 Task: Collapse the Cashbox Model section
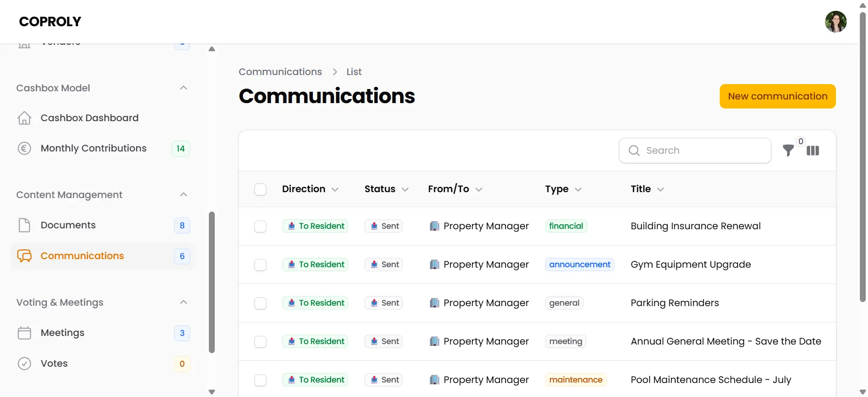pyautogui.click(x=184, y=88)
